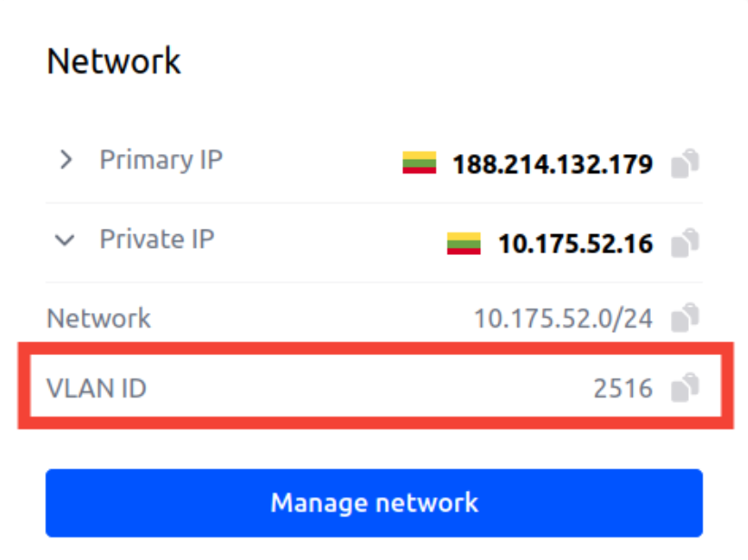Click the Network section heading
The image size is (748, 560).
tap(113, 62)
